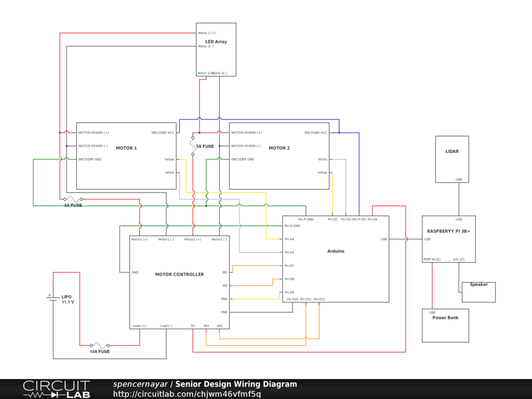Select the Raspberry Pi PWR IN (J1) pin
Screen dimensions: 532x399
click(x=432, y=259)
